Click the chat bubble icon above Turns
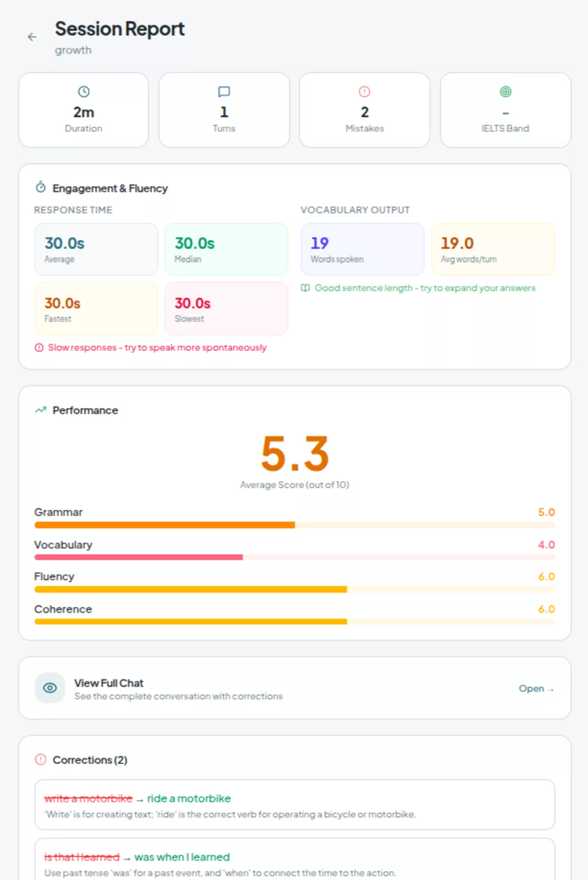This screenshot has height=880, width=588. click(224, 92)
